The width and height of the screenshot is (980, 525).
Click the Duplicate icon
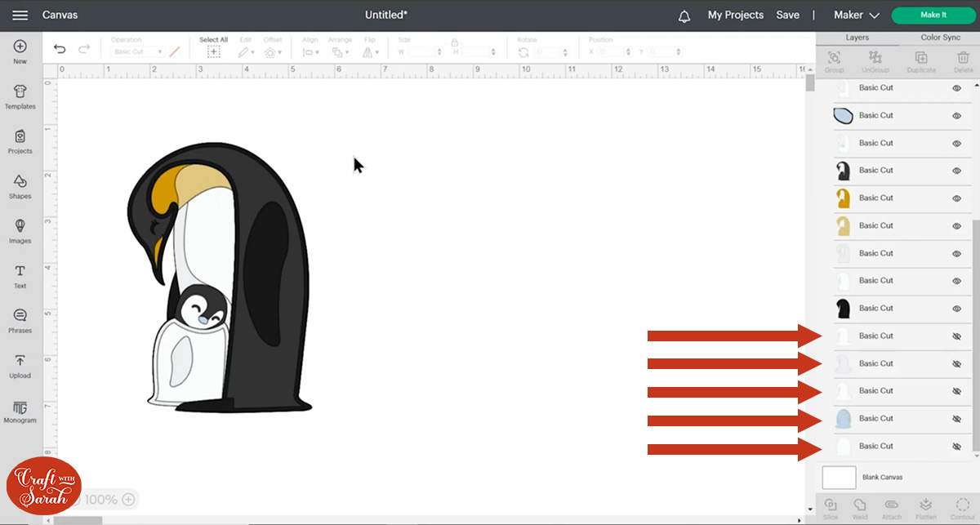click(x=921, y=57)
